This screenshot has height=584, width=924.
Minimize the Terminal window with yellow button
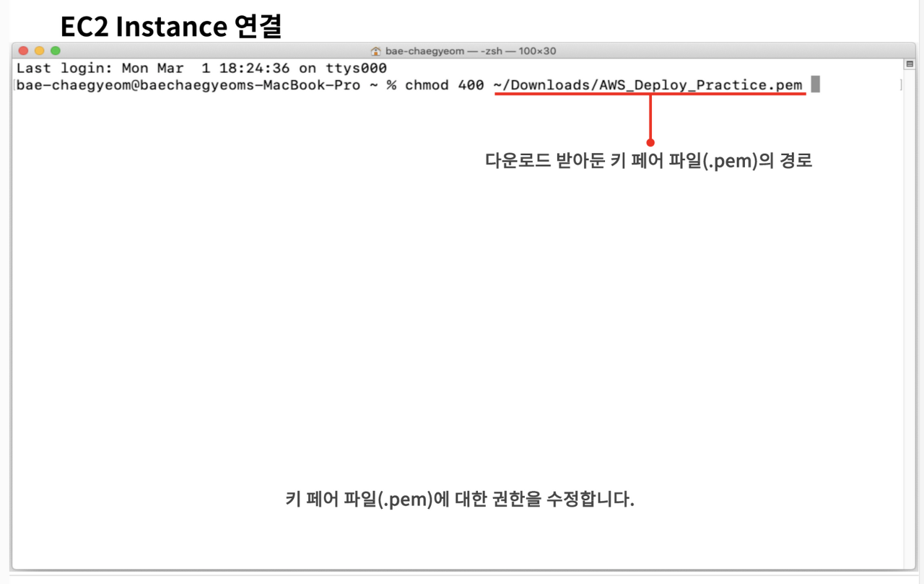39,51
